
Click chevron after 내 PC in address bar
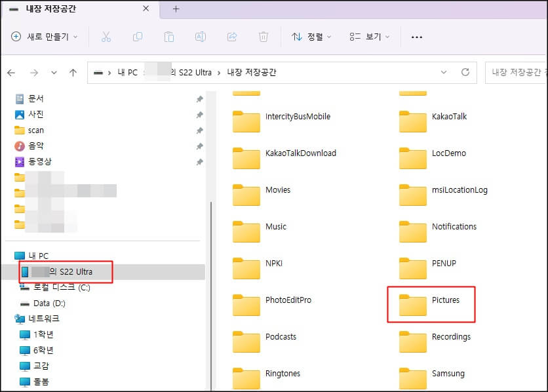tap(144, 73)
